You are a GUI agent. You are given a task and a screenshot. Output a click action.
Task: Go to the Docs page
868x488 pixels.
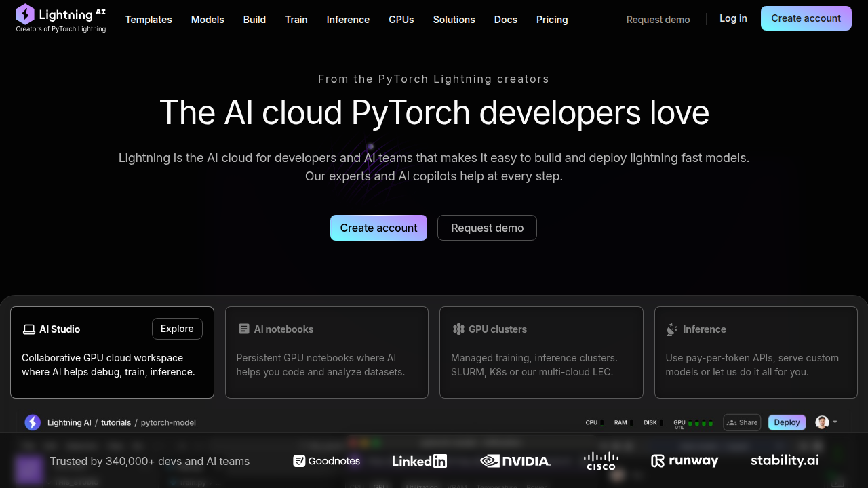coord(506,20)
